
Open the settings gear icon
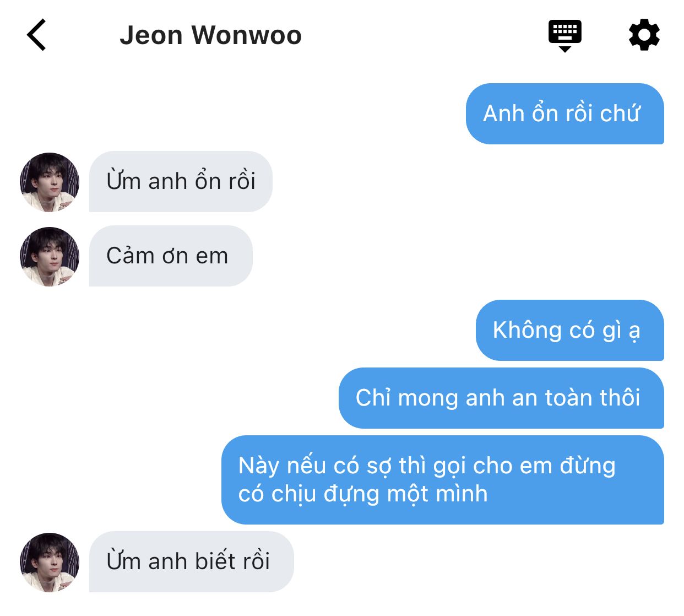pyautogui.click(x=644, y=35)
